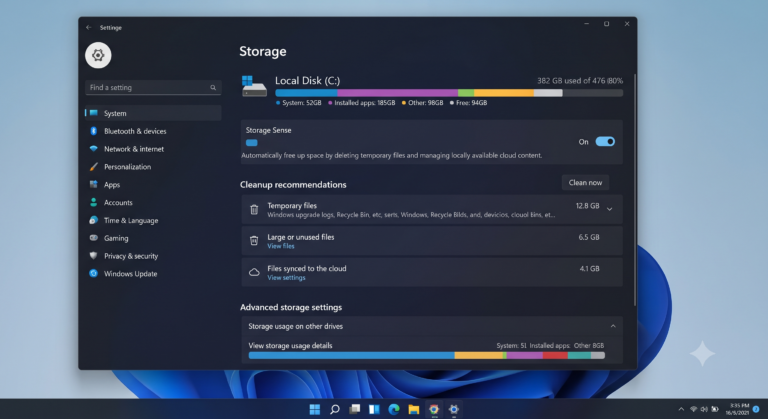Open File Explorer from taskbar
This screenshot has height=419, width=768.
click(414, 409)
